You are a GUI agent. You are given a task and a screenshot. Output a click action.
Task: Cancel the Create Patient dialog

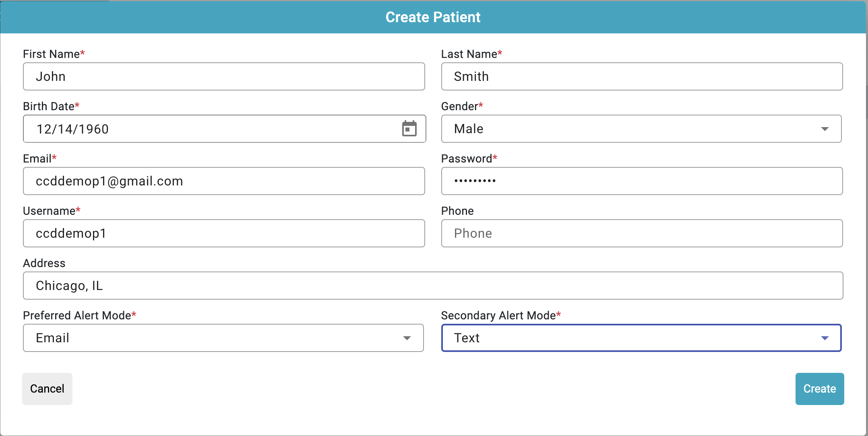47,389
